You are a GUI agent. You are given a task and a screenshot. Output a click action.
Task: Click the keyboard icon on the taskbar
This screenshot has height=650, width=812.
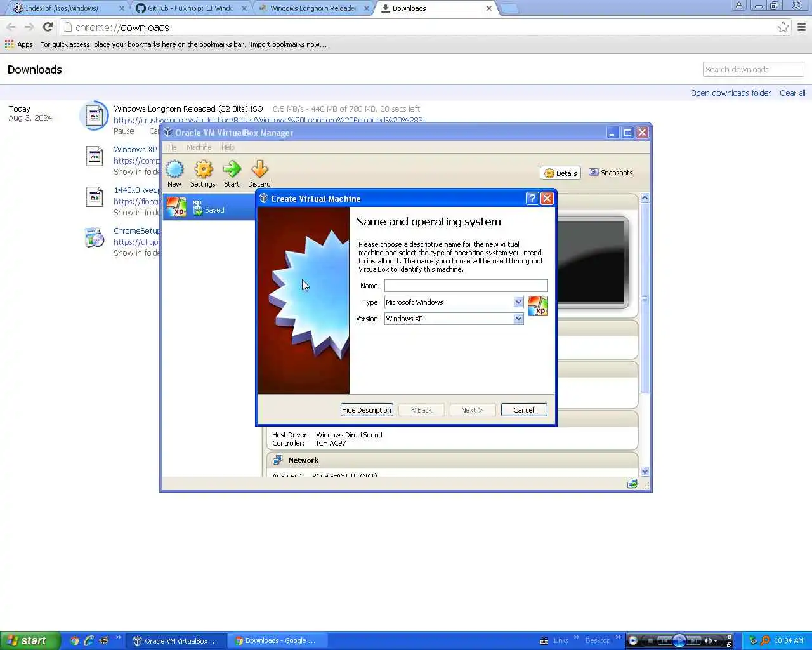[x=544, y=640]
